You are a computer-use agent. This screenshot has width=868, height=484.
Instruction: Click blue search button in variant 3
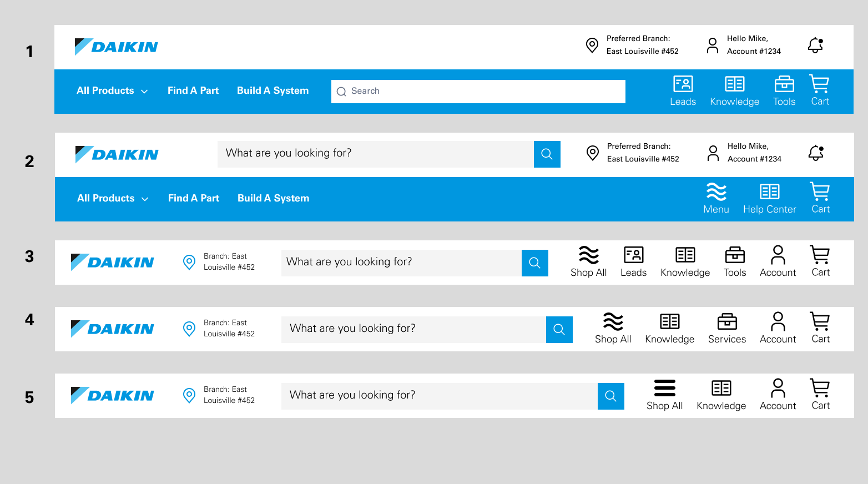tap(535, 263)
